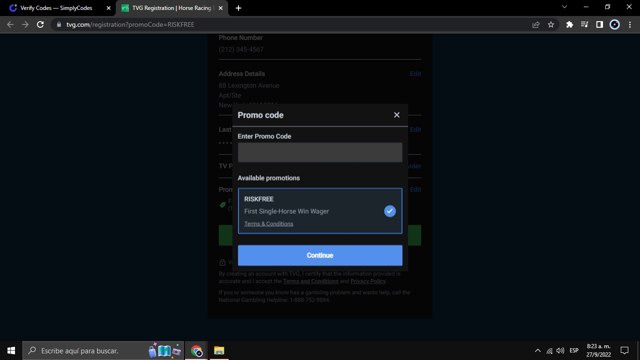Open the Privacy Policy link
640x360 pixels.
click(368, 281)
